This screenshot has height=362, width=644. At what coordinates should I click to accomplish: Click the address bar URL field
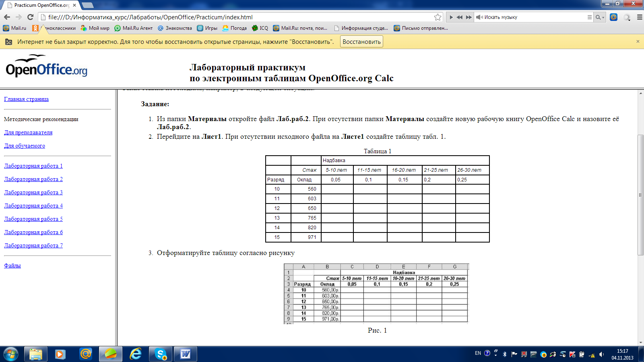pos(242,17)
